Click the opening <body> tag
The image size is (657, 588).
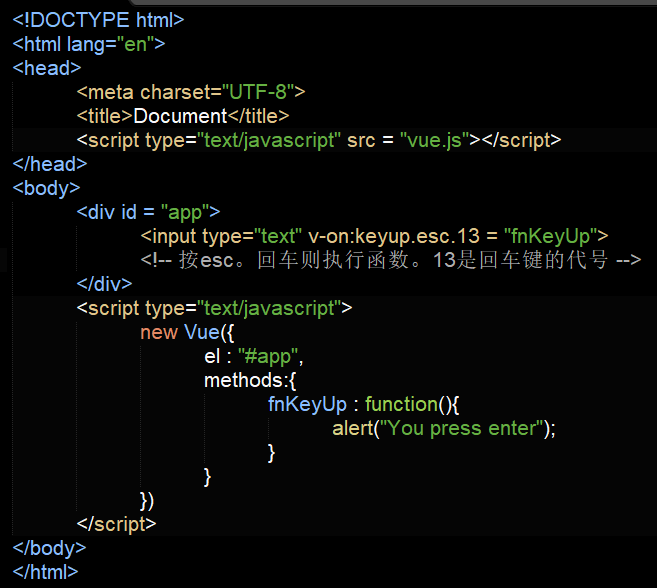[x=47, y=188]
